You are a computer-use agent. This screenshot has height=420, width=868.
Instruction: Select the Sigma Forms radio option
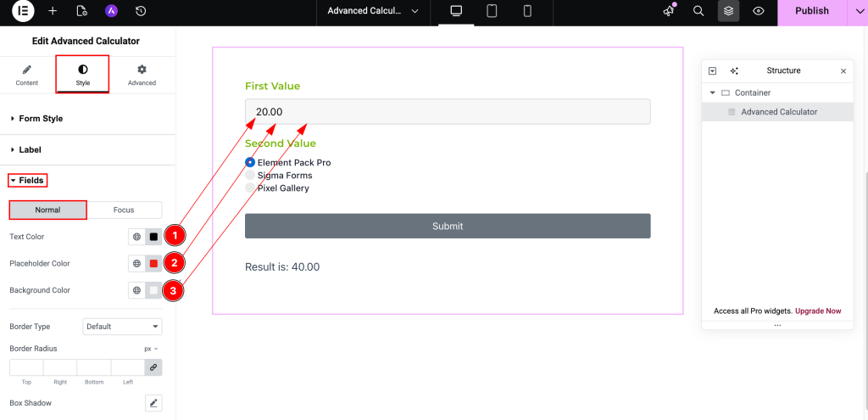pos(250,175)
